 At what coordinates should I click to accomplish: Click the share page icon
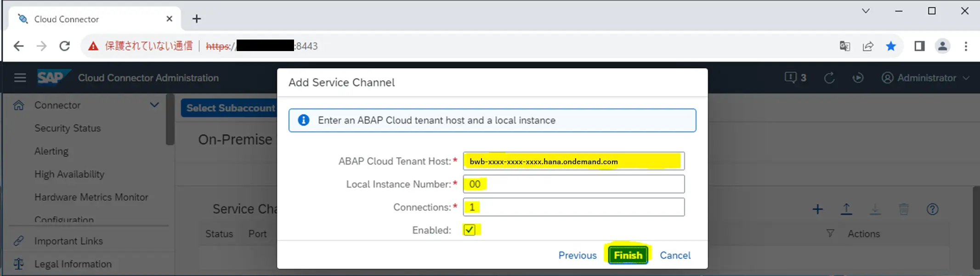pos(868,46)
